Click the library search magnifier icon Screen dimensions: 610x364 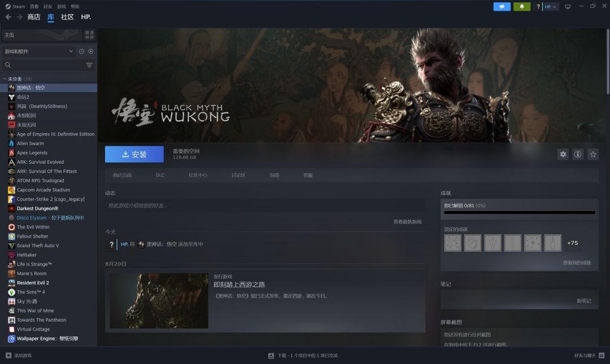[x=8, y=65]
